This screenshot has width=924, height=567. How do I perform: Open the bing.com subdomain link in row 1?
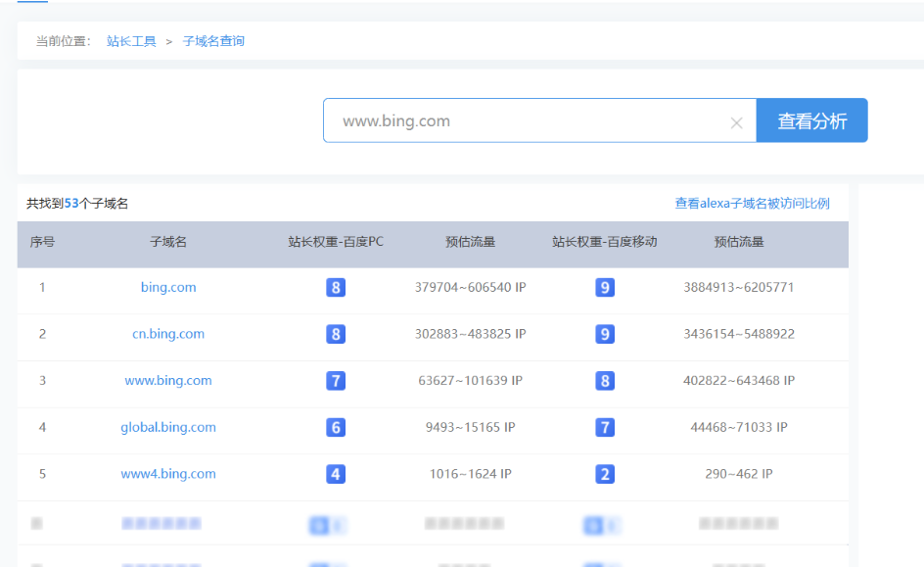[x=168, y=287]
